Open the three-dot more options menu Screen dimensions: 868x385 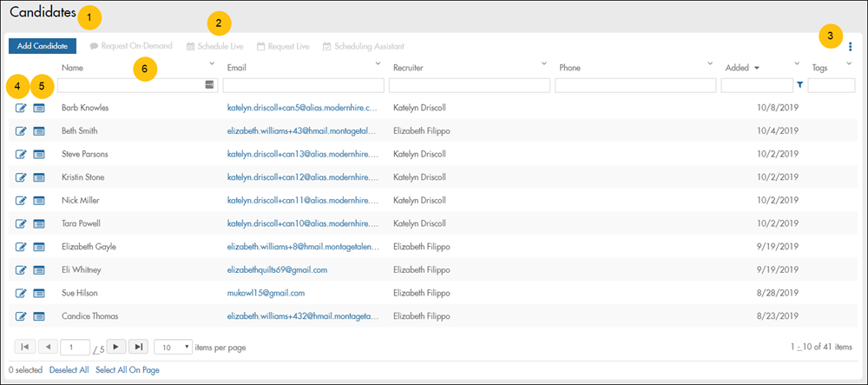(851, 47)
